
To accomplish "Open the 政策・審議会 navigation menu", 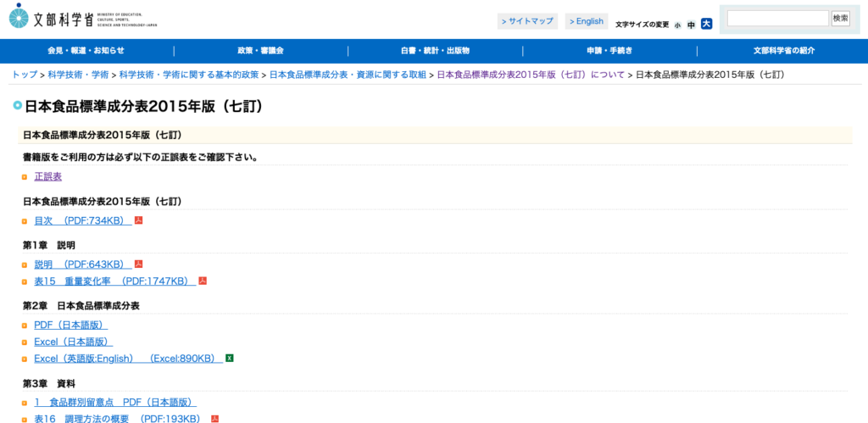I will tap(261, 51).
